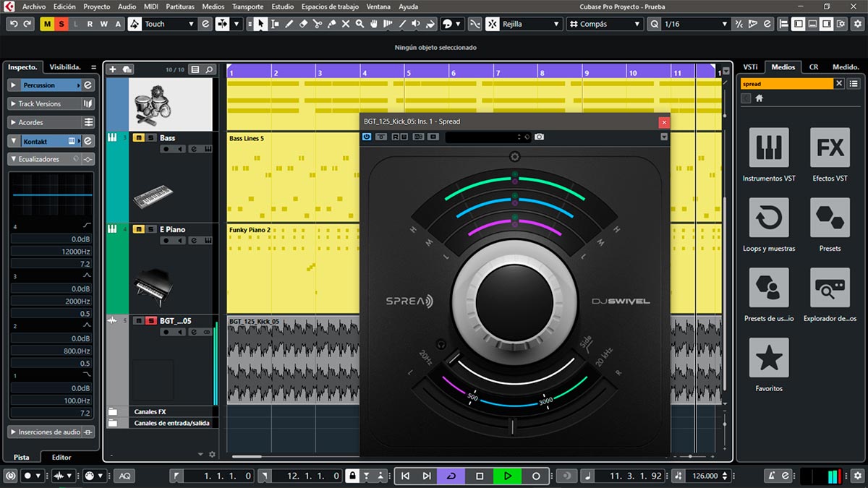Toggle the Cycle loop button
This screenshot has height=488, width=868.
point(452,476)
